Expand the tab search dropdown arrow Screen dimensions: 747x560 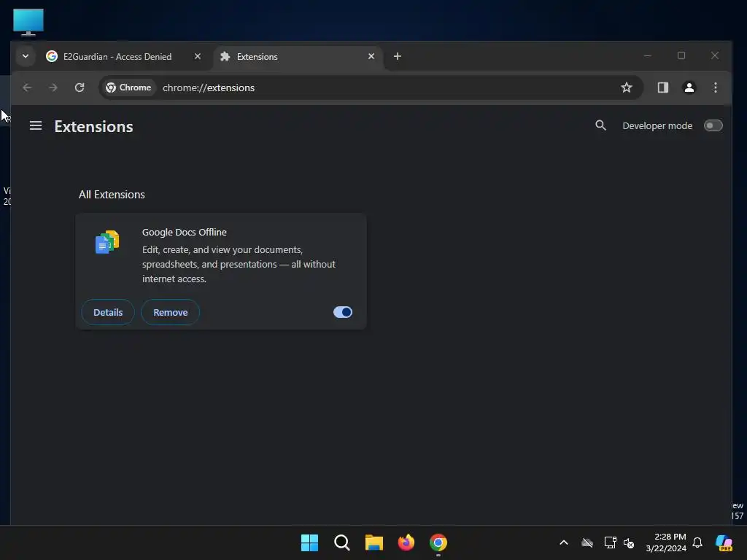pos(26,56)
